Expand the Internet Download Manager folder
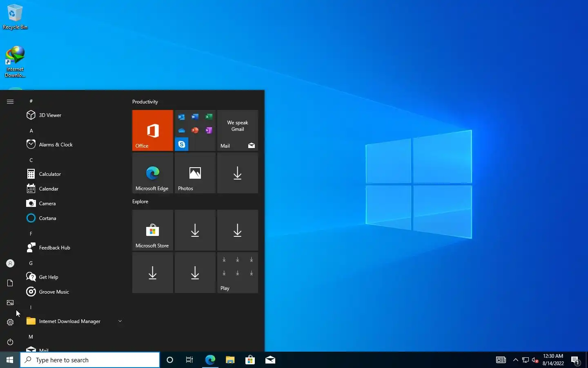Screen dimensions: 588x368 [73, 321]
